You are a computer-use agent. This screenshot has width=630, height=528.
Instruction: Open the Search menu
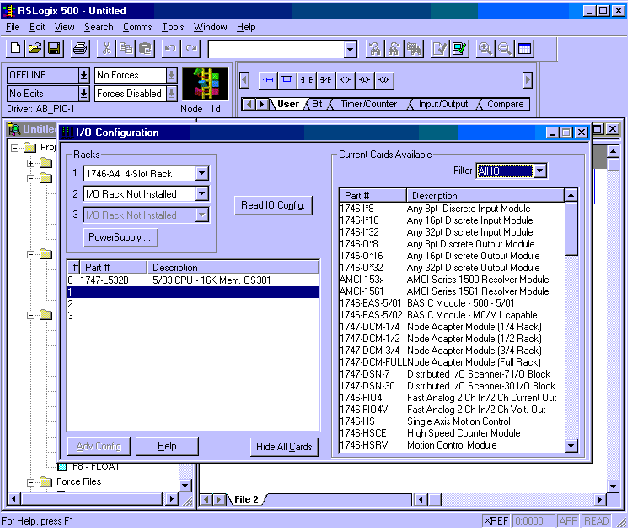click(x=98, y=27)
